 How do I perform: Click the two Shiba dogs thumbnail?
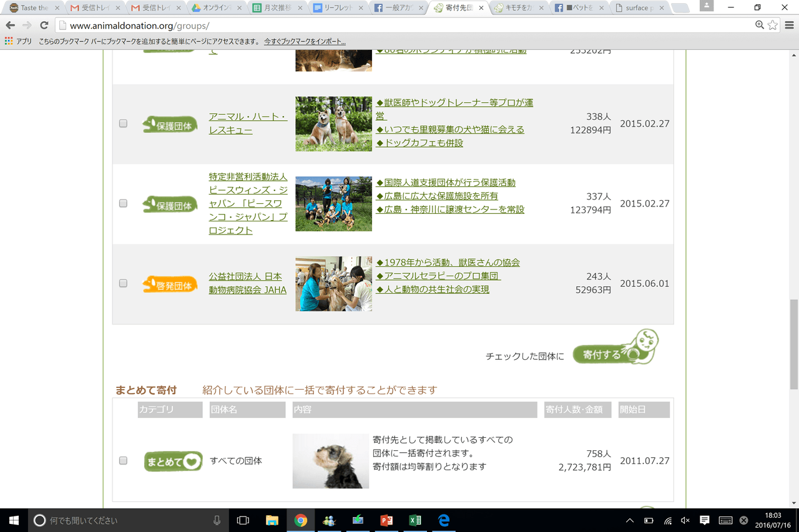pyautogui.click(x=333, y=123)
